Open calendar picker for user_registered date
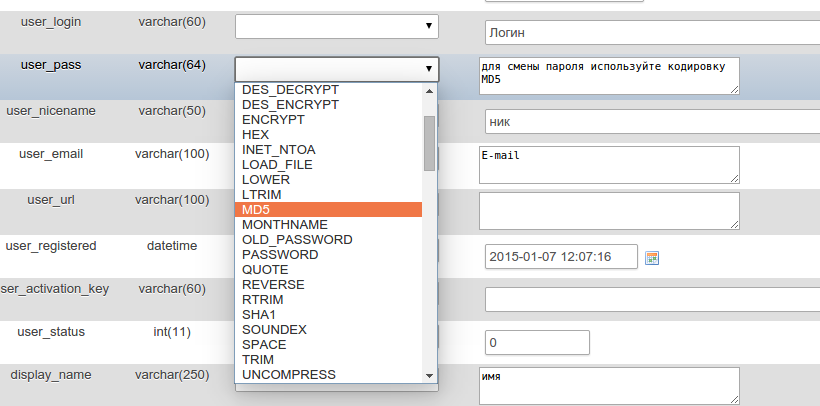 click(652, 257)
